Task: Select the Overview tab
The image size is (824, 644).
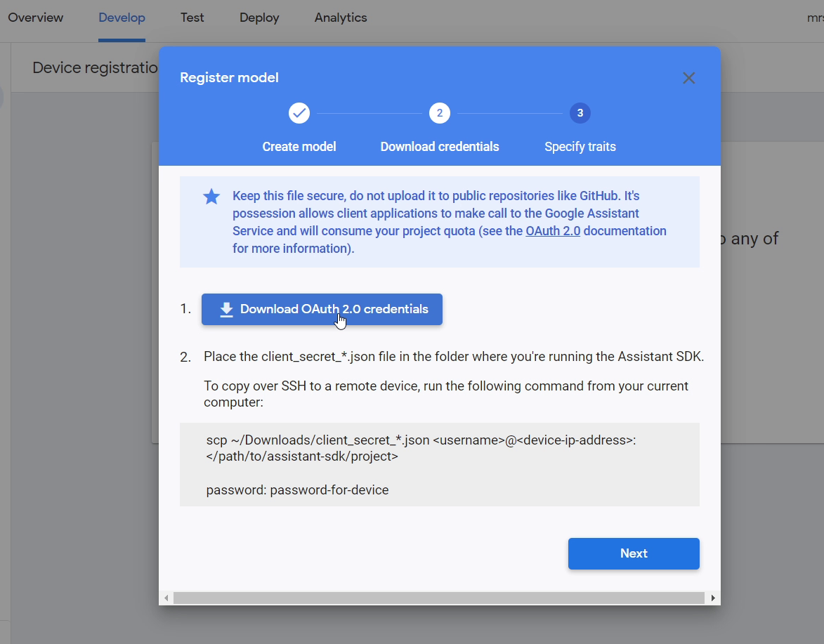Action: (35, 18)
